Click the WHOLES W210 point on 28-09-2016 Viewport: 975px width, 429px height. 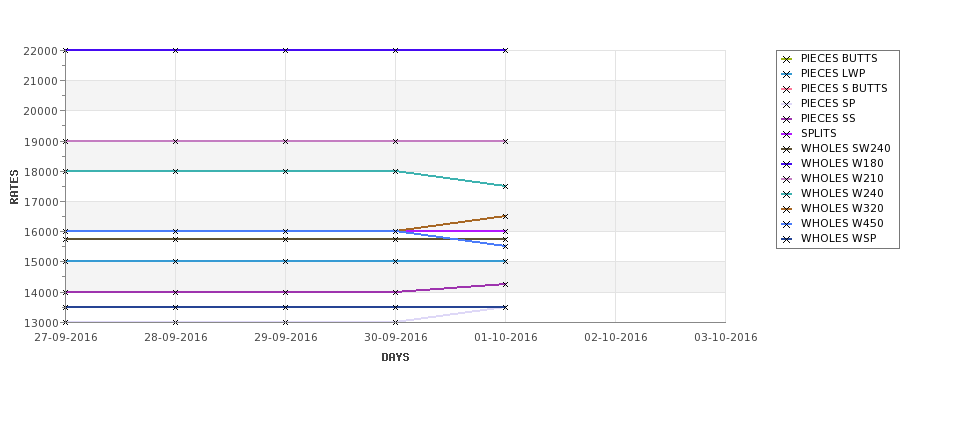(175, 141)
